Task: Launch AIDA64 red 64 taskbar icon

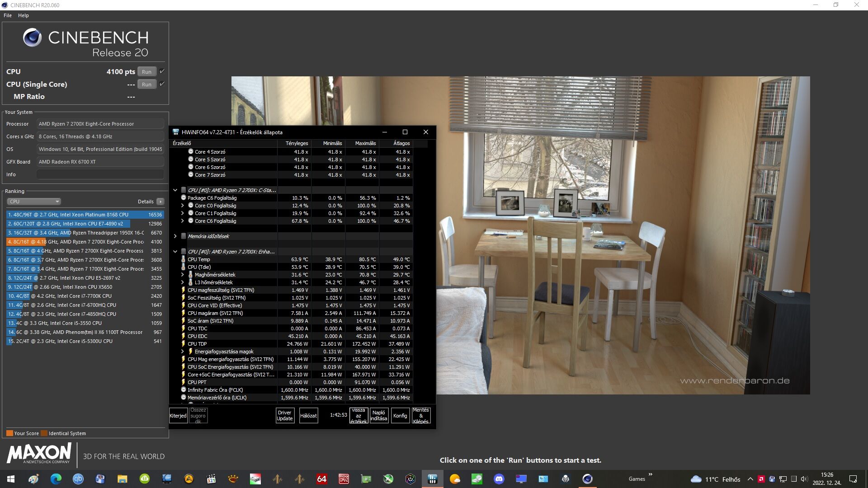Action: coord(321,479)
